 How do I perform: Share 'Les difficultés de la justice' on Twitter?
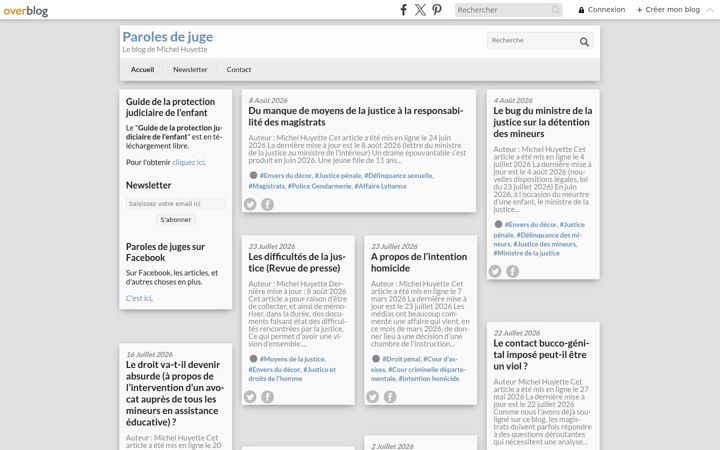250,397
